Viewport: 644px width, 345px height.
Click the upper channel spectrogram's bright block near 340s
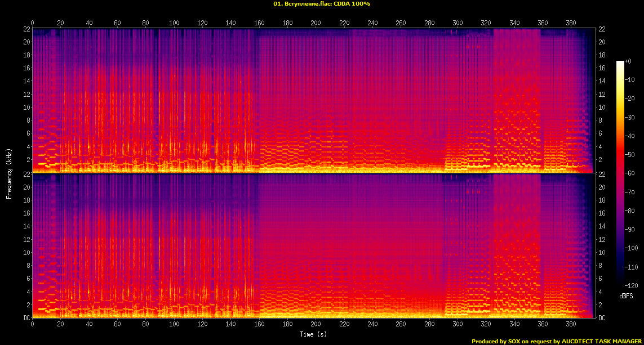[x=516, y=101]
